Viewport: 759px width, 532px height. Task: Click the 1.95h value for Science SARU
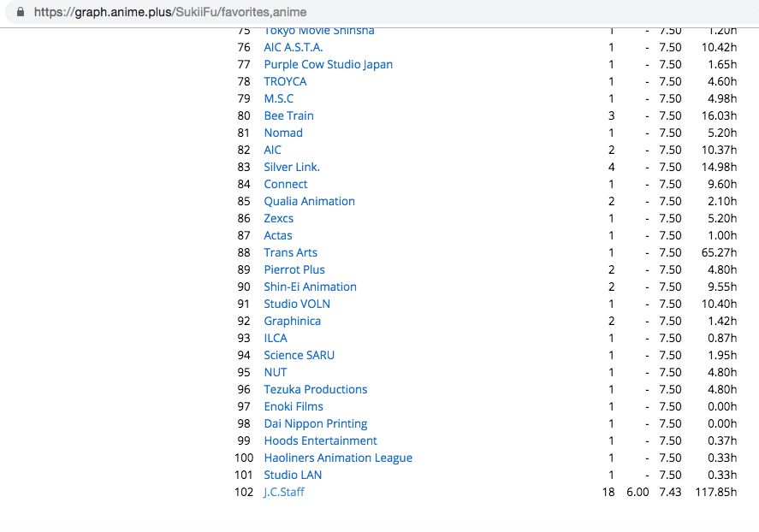[722, 355]
